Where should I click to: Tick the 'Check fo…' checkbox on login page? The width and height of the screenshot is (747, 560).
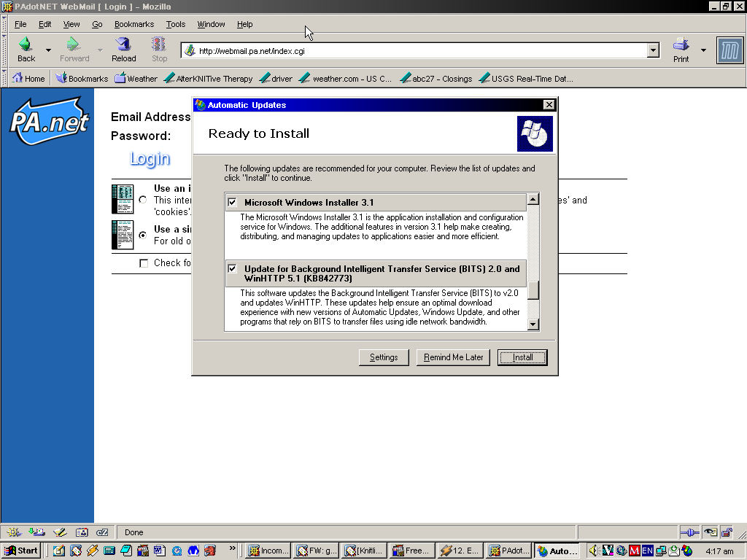tap(144, 262)
